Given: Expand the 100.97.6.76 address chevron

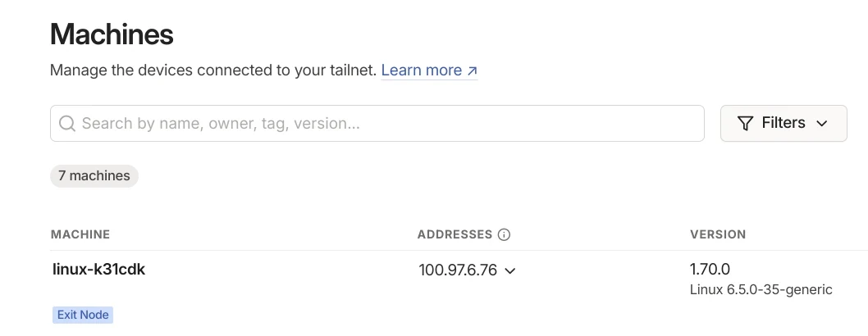Looking at the screenshot, I should click(x=510, y=270).
